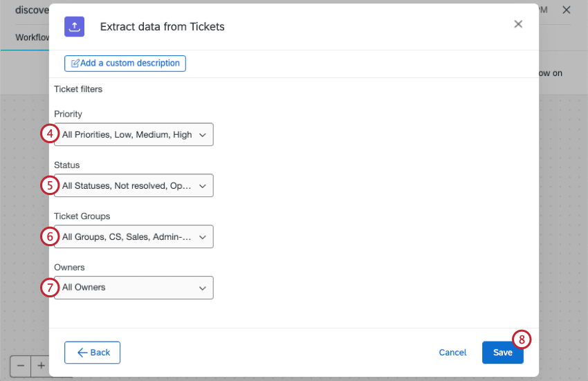Viewport: 588px width, 381px height.
Task: Click the left arrow icon on the Back button
Action: click(x=82, y=353)
